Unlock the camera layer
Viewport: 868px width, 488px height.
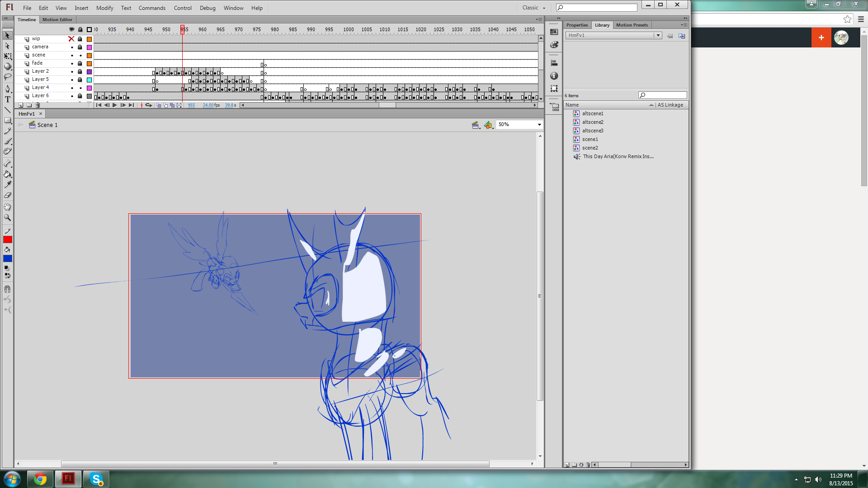80,47
